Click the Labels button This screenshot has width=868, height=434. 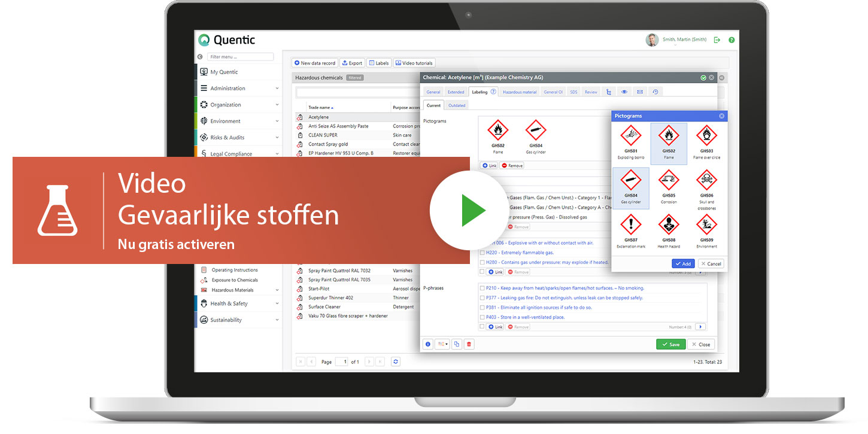pos(378,63)
